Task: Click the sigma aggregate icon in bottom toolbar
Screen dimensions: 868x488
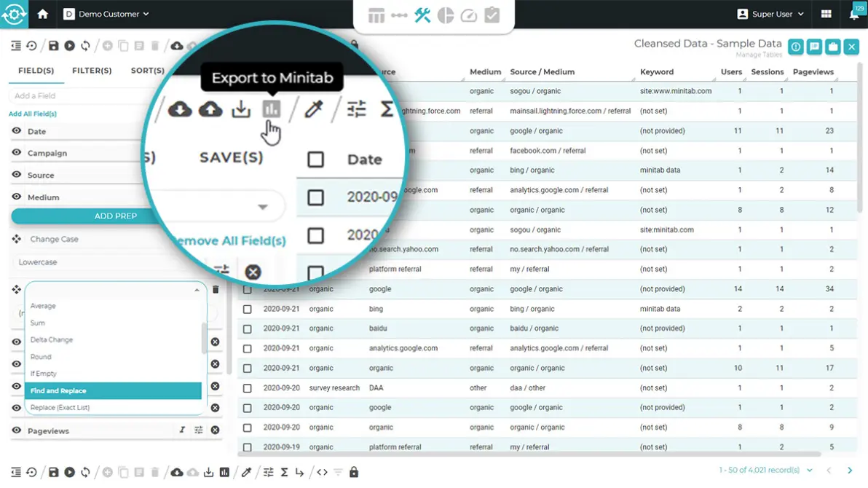Action: point(285,473)
